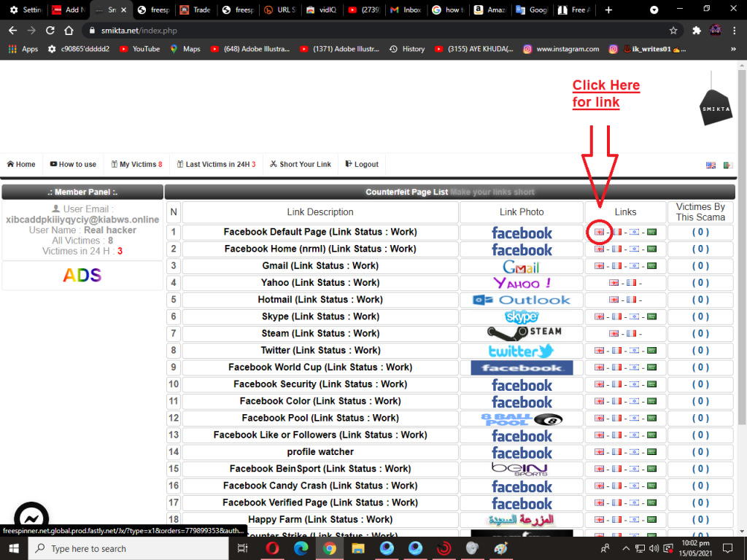
Task: Click the Logout menu item
Action: [362, 164]
